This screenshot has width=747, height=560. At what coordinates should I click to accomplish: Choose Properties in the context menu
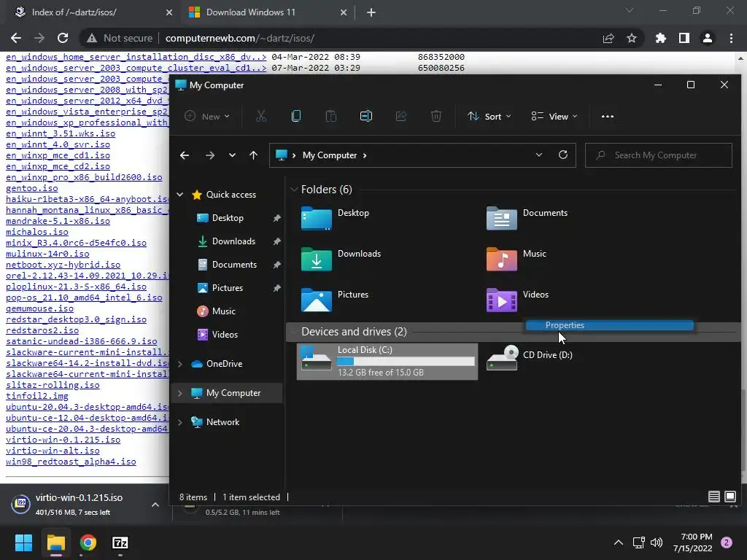609,325
